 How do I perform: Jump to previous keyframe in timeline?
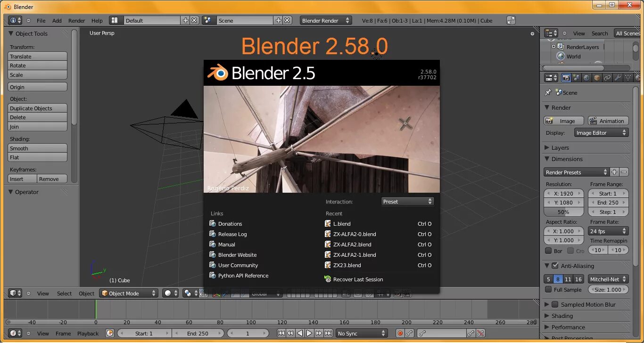click(290, 333)
